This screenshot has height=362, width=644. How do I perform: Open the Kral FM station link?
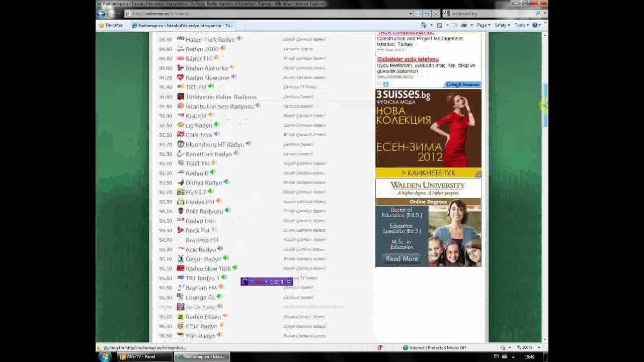pos(196,116)
